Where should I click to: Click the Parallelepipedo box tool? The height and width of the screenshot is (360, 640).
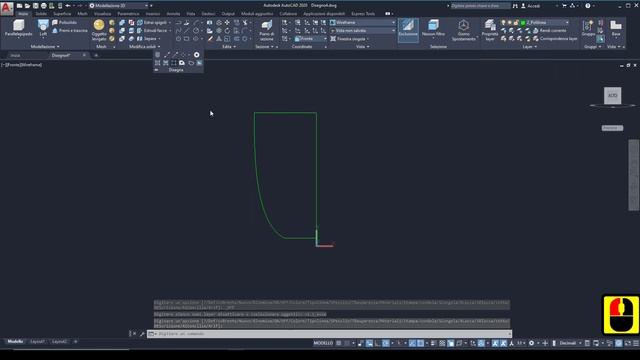click(18, 28)
